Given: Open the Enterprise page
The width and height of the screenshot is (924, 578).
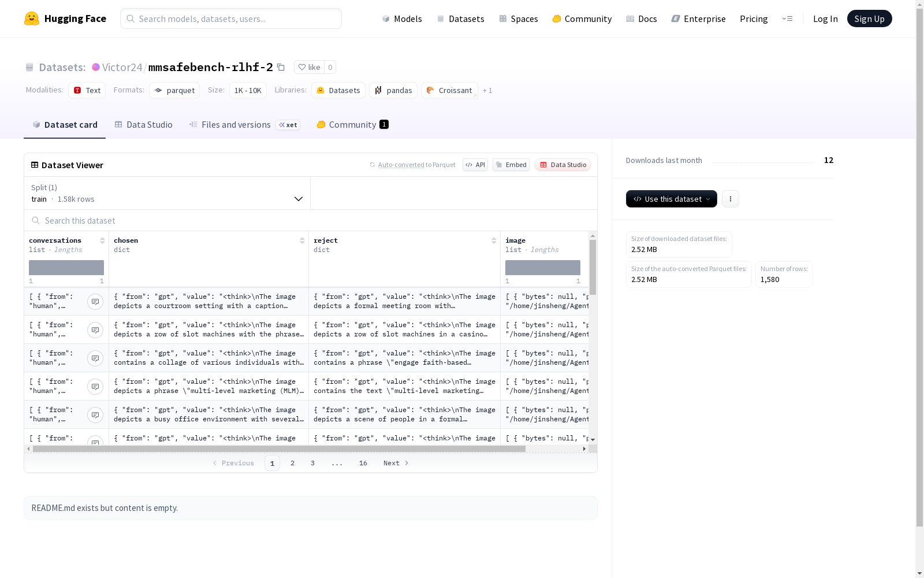Looking at the screenshot, I should click(698, 18).
